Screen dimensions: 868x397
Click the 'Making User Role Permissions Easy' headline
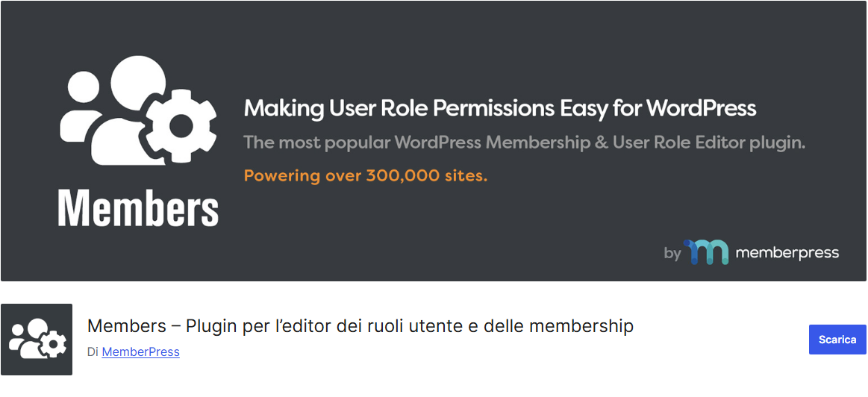point(499,109)
